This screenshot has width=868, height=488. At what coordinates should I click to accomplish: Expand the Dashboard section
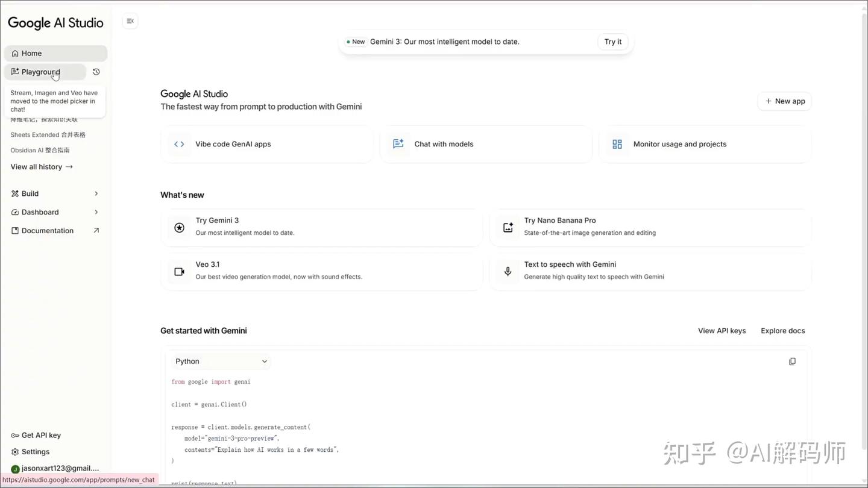tap(40, 211)
